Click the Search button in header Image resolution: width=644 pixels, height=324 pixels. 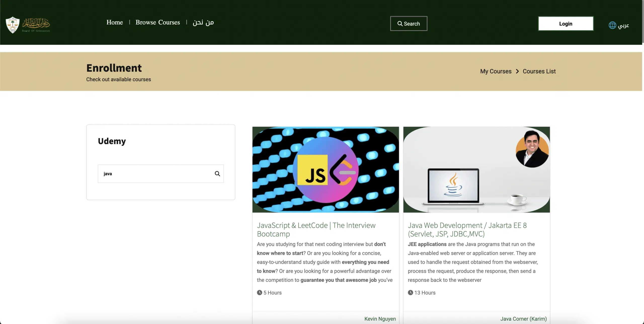coord(409,24)
